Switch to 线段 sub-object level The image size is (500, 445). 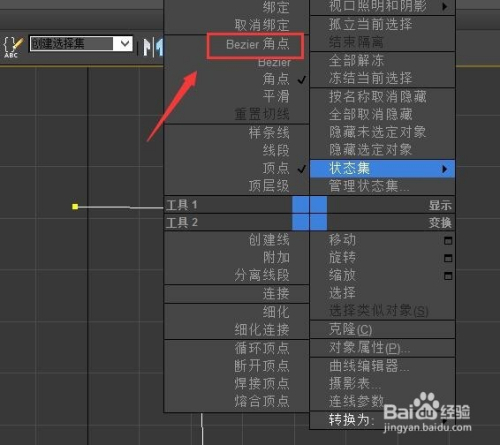(276, 150)
